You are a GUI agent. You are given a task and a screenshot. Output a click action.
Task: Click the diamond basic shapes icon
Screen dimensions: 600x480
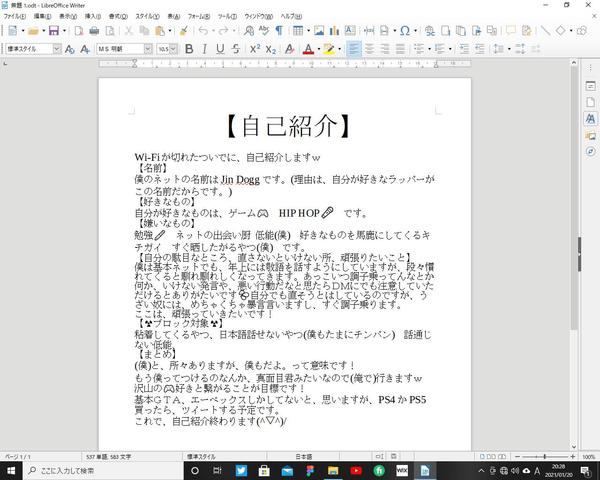click(561, 31)
